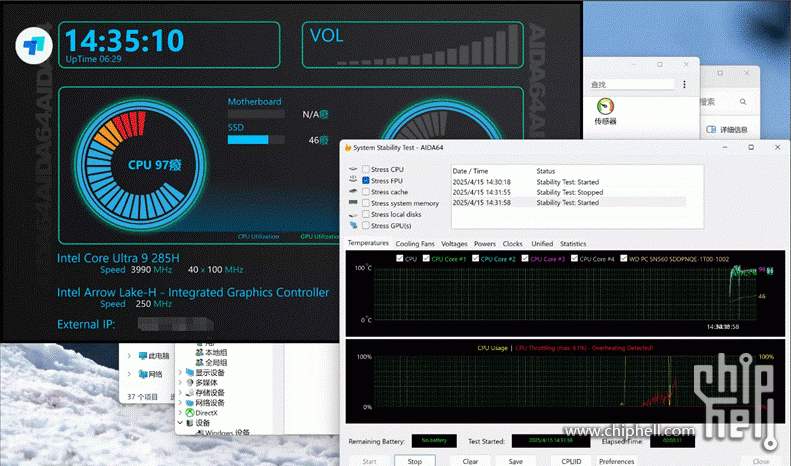Screen dimensions: 791x466
Task: Enable the Stress cache checkbox
Action: (x=366, y=192)
